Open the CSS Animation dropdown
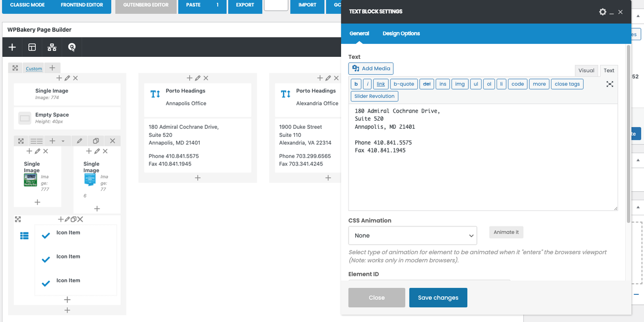Image resolution: width=644 pixels, height=322 pixels. click(x=413, y=235)
